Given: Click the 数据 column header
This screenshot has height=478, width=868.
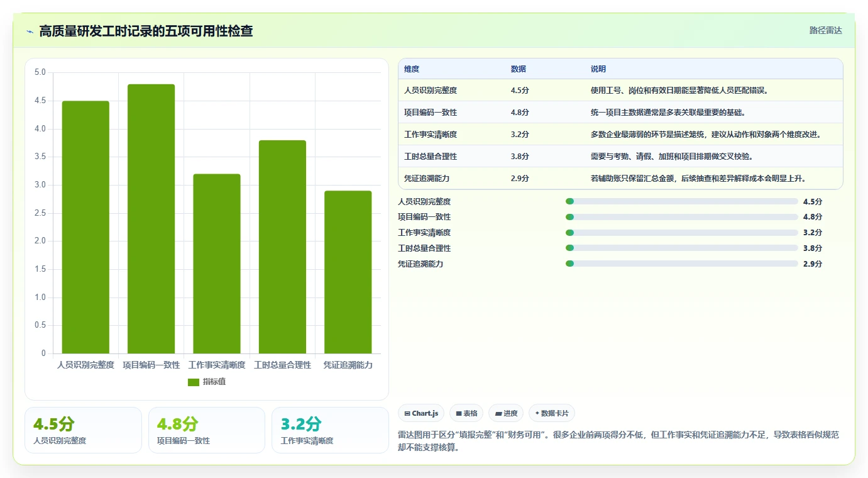Looking at the screenshot, I should [x=519, y=69].
